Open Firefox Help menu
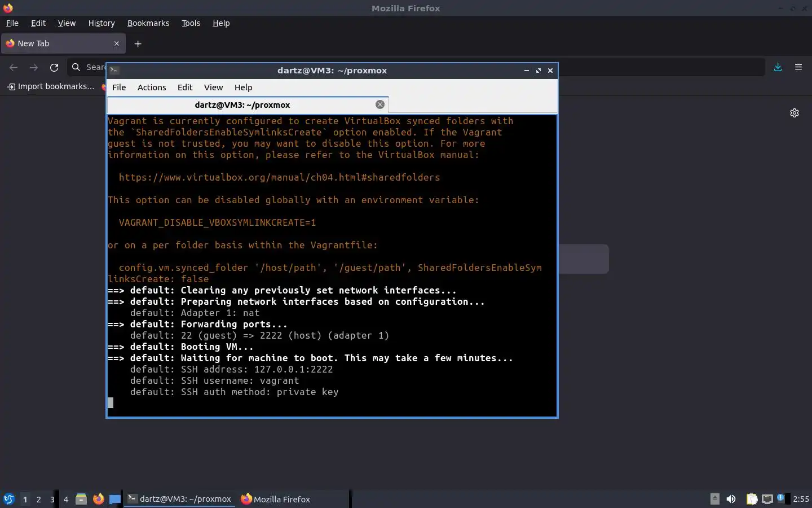812x508 pixels. (x=221, y=23)
